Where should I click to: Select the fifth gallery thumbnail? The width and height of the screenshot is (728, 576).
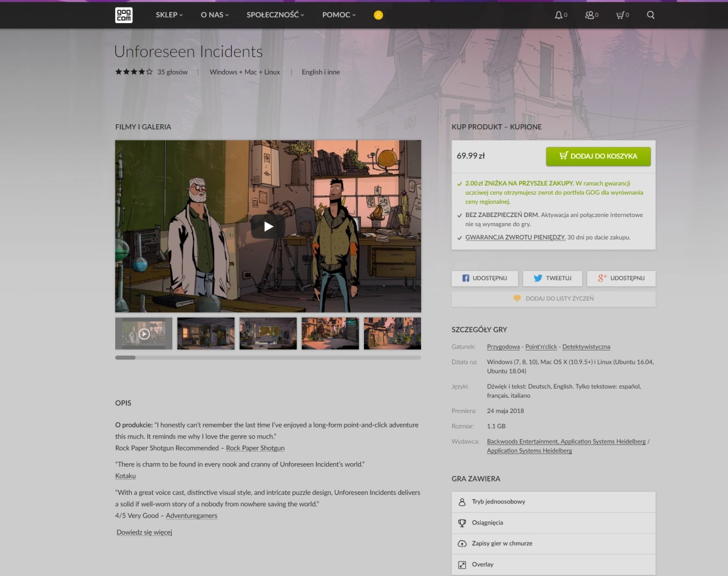click(393, 333)
